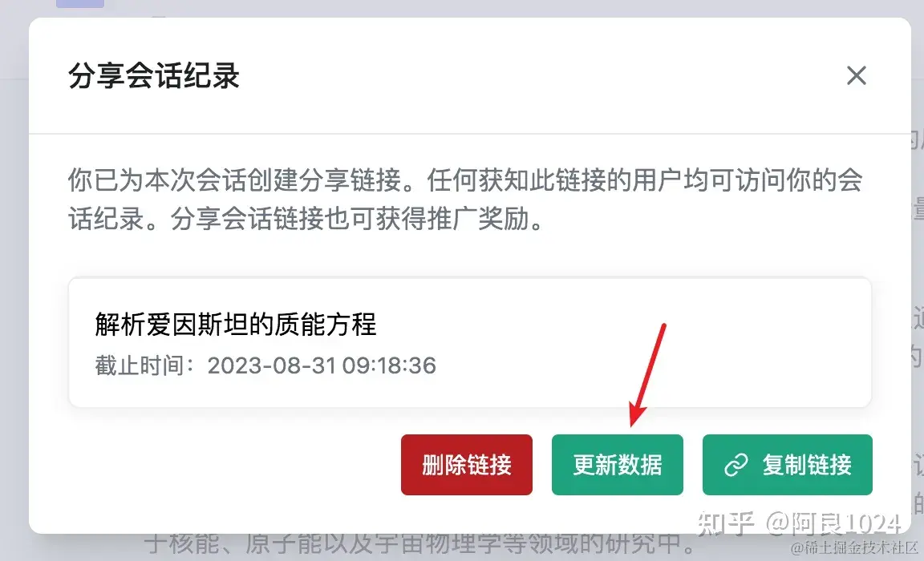Screen dimensions: 924x561
Task: Click the conversation title 解析爱因斯坦的质能方程
Action: 236,325
